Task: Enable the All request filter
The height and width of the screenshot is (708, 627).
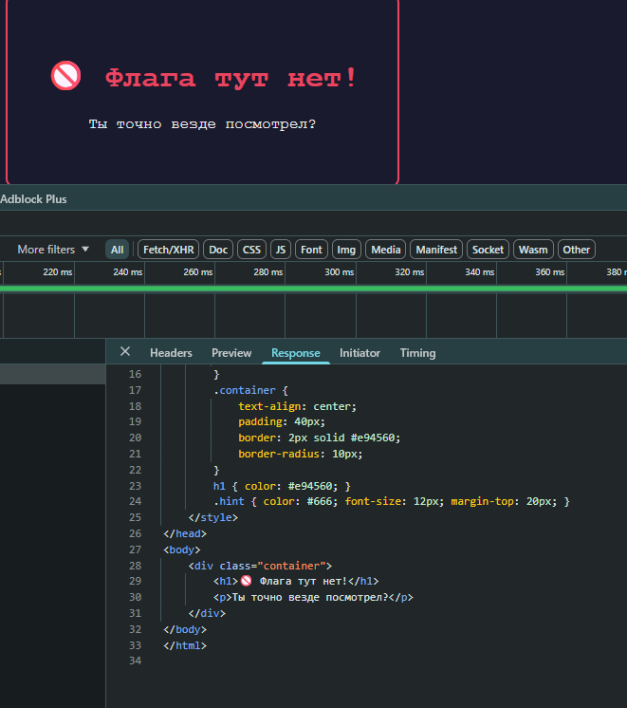Action: (117, 249)
